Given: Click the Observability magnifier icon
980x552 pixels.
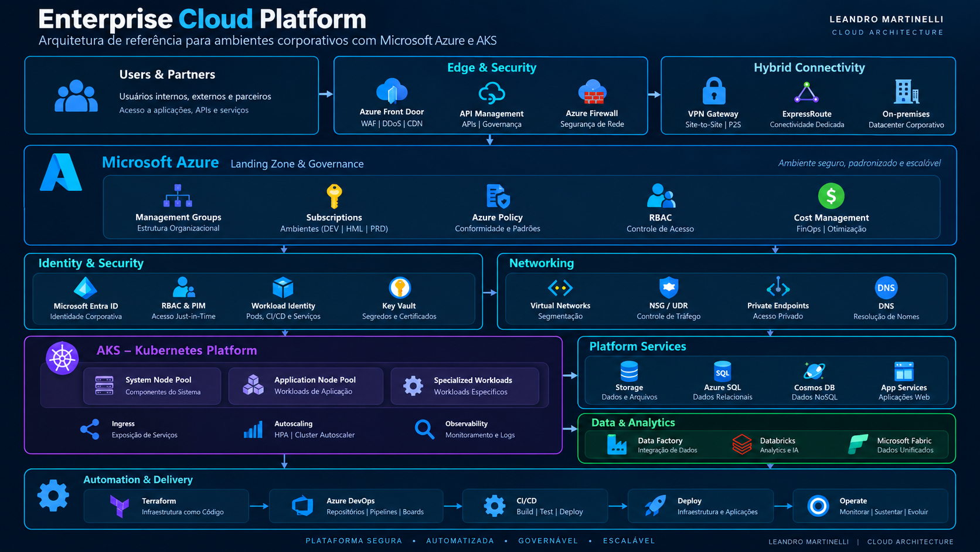Looking at the screenshot, I should pyautogui.click(x=424, y=429).
